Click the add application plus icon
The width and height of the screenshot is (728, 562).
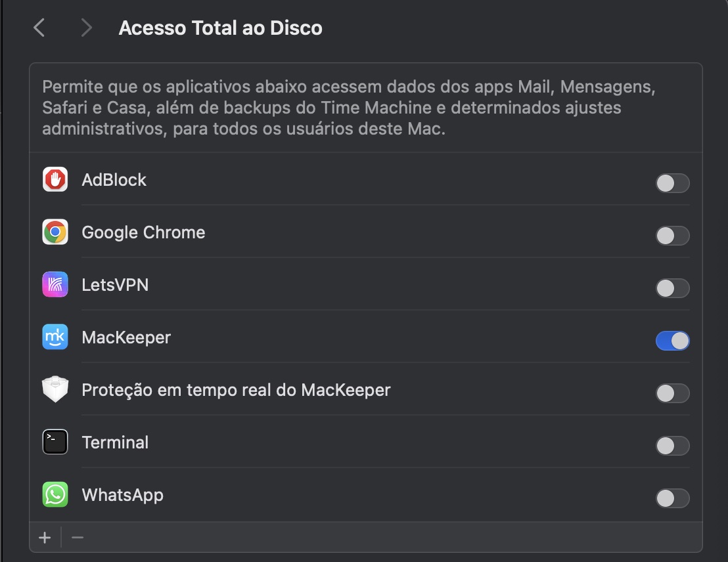tap(45, 537)
